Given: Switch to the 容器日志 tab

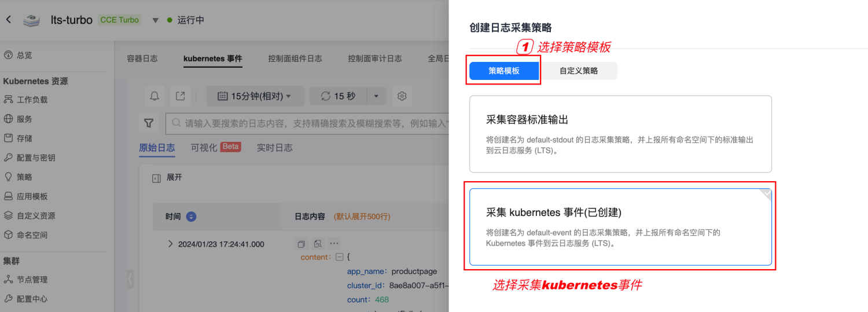Looking at the screenshot, I should [142, 58].
